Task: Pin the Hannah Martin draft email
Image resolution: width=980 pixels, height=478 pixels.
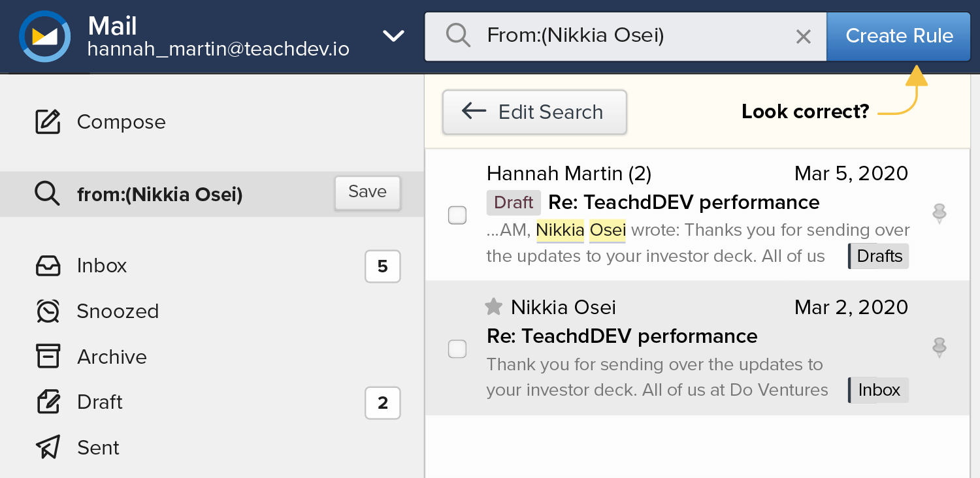Action: tap(939, 214)
